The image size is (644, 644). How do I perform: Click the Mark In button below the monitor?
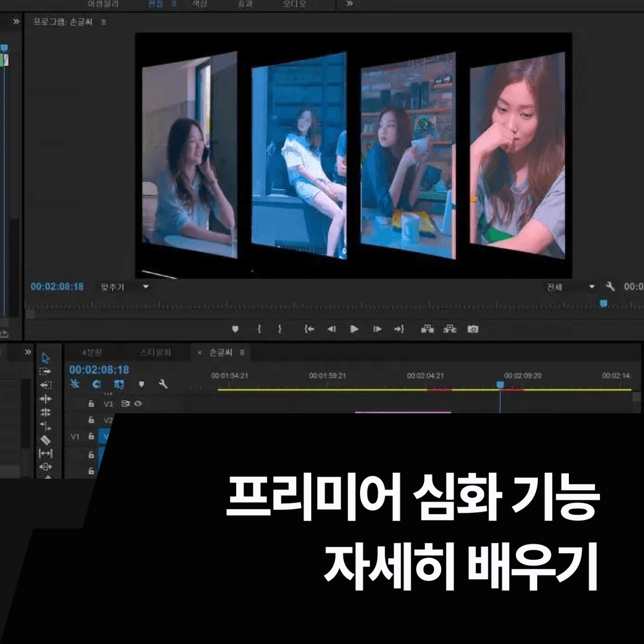pos(258,329)
